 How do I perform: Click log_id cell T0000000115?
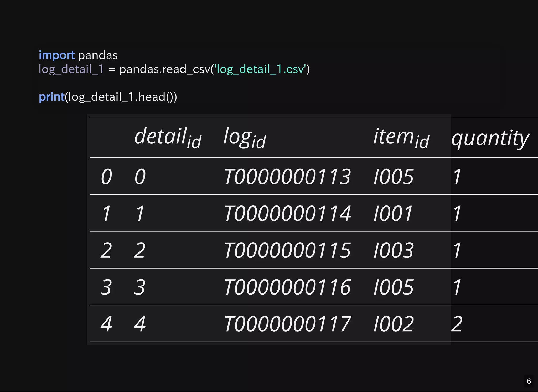[x=287, y=250]
